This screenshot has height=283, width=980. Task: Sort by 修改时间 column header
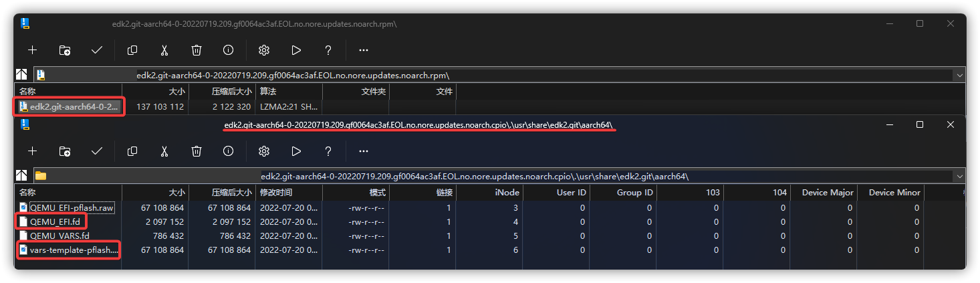288,192
